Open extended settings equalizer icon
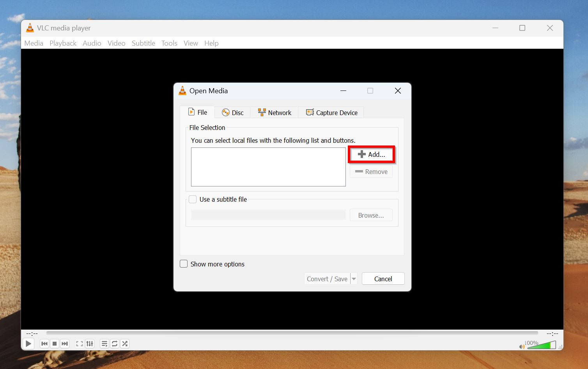The height and width of the screenshot is (369, 588). 90,344
